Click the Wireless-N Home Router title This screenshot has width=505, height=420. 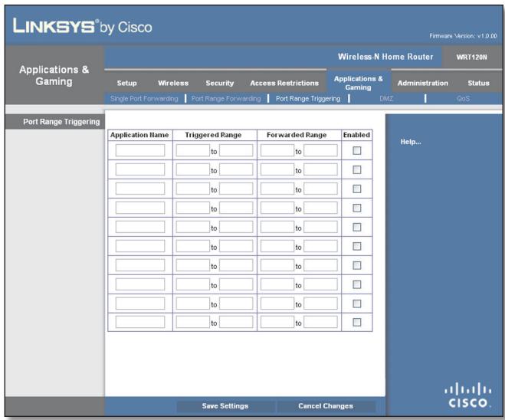tap(385, 57)
